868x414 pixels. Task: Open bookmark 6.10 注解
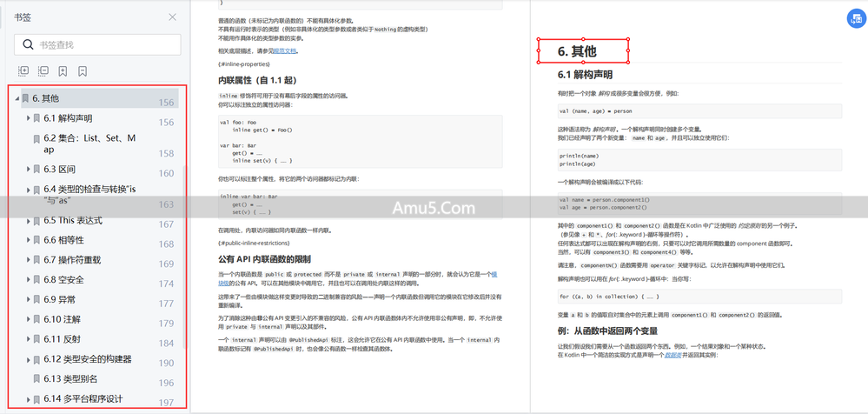click(62, 319)
